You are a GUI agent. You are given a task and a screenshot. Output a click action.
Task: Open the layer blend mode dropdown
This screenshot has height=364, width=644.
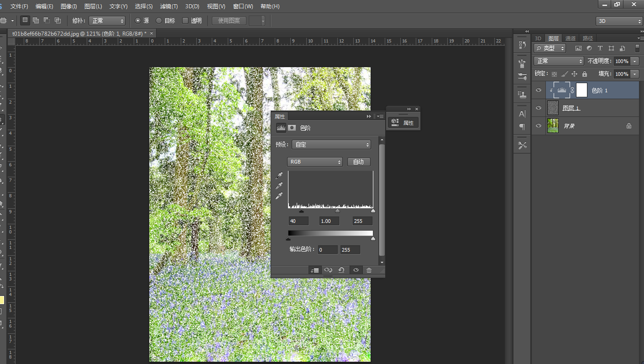559,61
